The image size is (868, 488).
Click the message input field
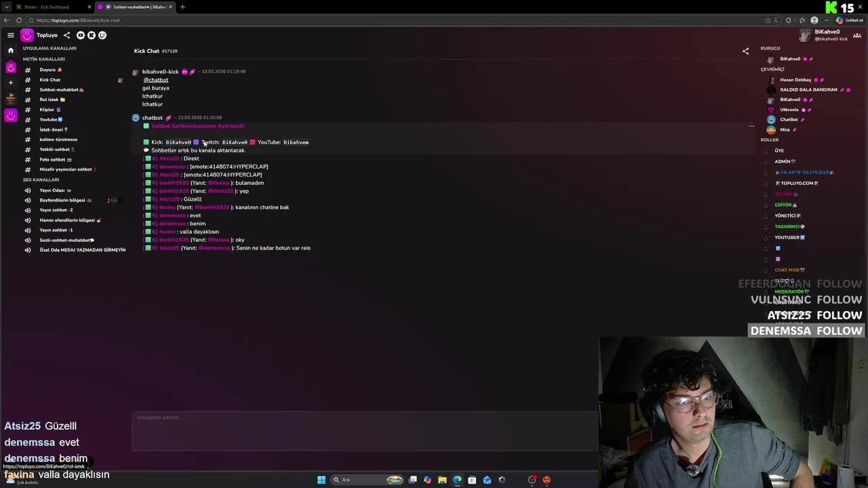pos(365,431)
